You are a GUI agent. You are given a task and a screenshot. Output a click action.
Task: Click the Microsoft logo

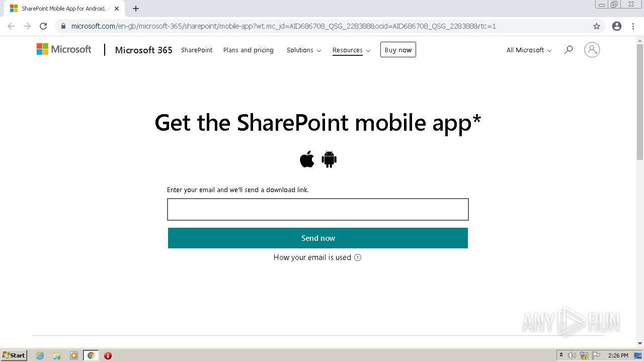point(64,49)
